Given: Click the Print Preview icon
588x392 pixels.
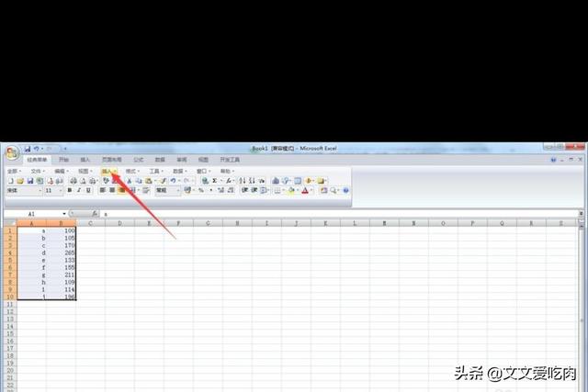Looking at the screenshot, I should (83, 181).
